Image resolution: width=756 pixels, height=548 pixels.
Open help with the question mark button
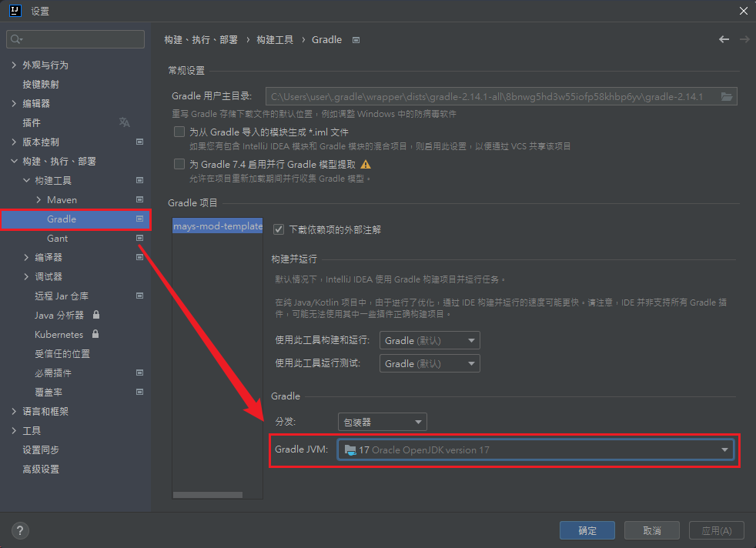point(20,530)
